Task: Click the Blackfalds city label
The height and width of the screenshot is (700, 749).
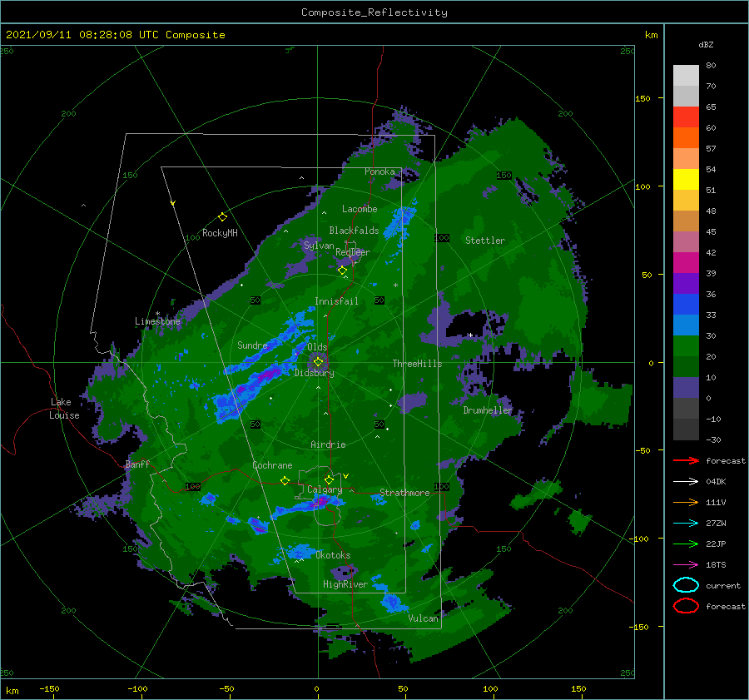Action: pos(354,231)
